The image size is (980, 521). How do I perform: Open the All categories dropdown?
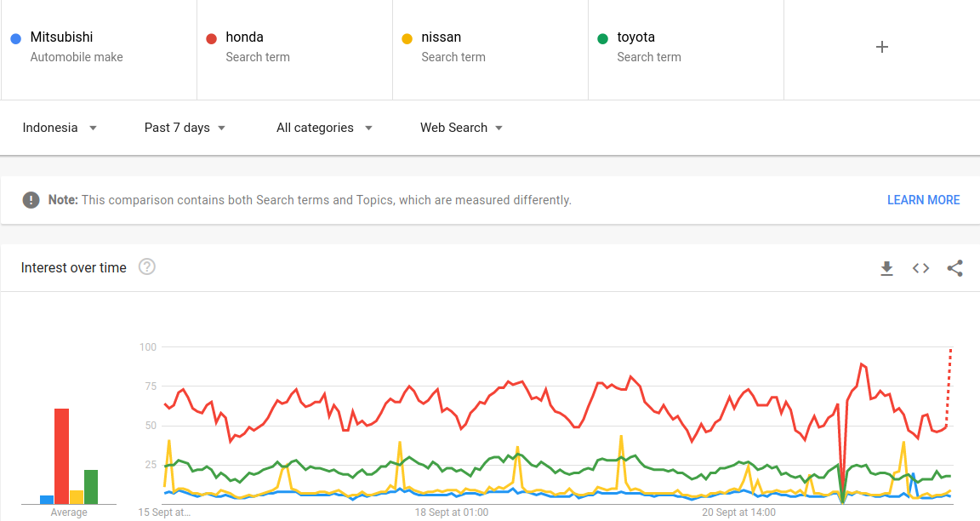click(324, 128)
